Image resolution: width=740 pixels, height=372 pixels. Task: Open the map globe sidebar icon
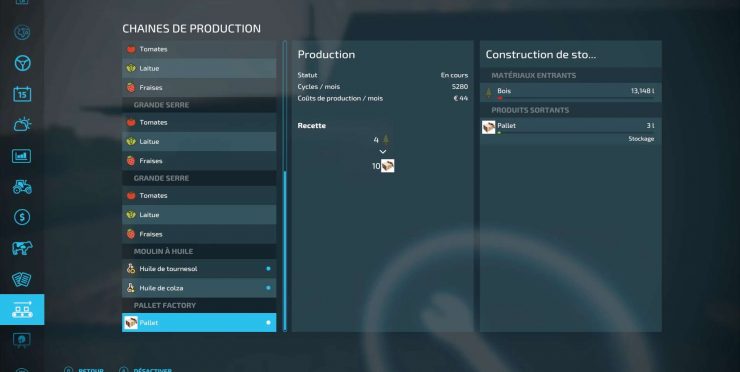pos(22,33)
